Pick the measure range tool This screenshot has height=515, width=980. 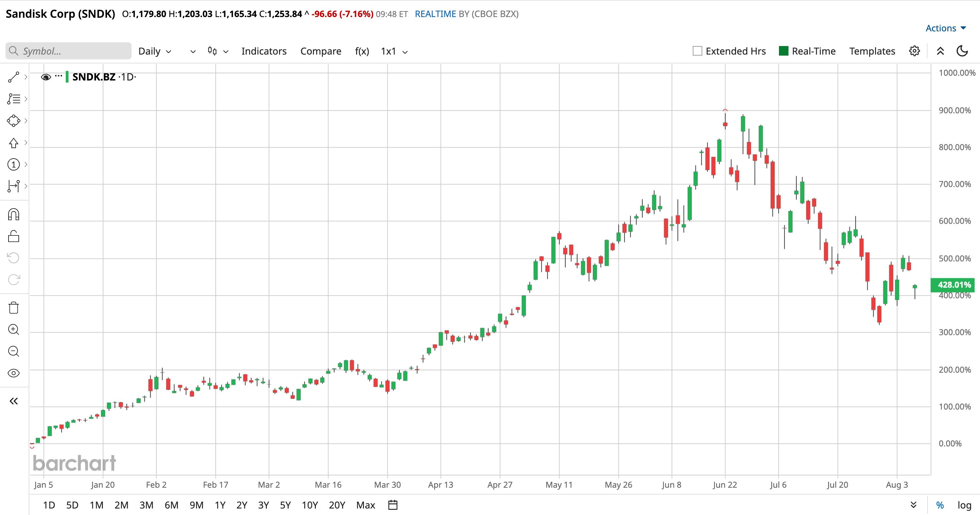coord(14,186)
